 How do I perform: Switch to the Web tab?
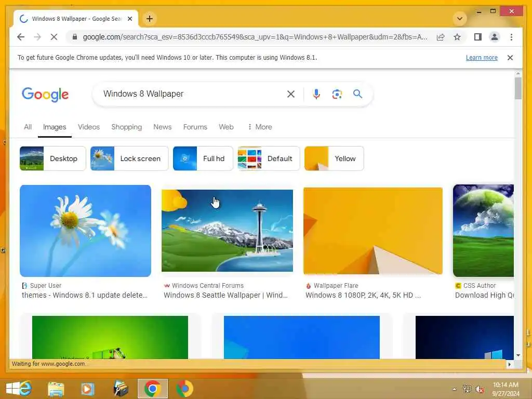tap(226, 127)
